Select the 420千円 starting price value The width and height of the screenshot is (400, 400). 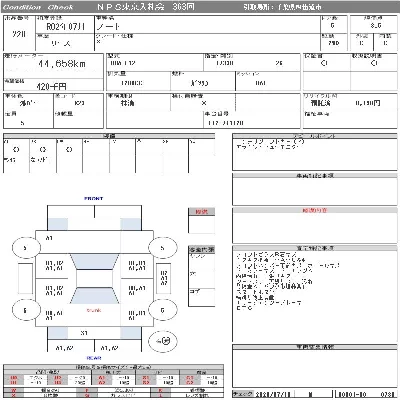tap(51, 87)
